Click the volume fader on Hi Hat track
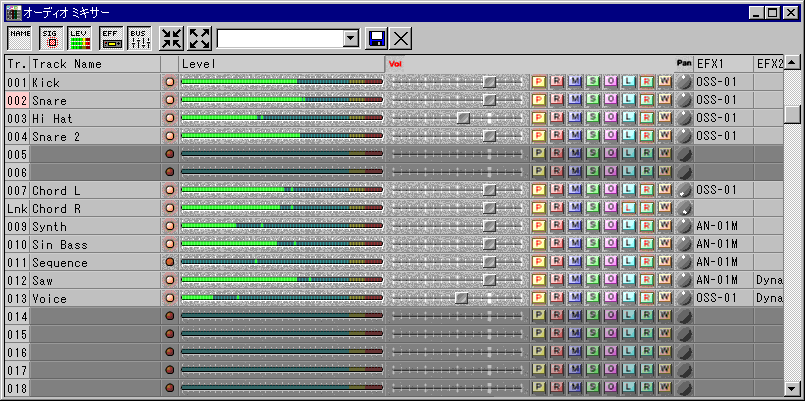Image resolution: width=805 pixels, height=401 pixels. click(464, 118)
